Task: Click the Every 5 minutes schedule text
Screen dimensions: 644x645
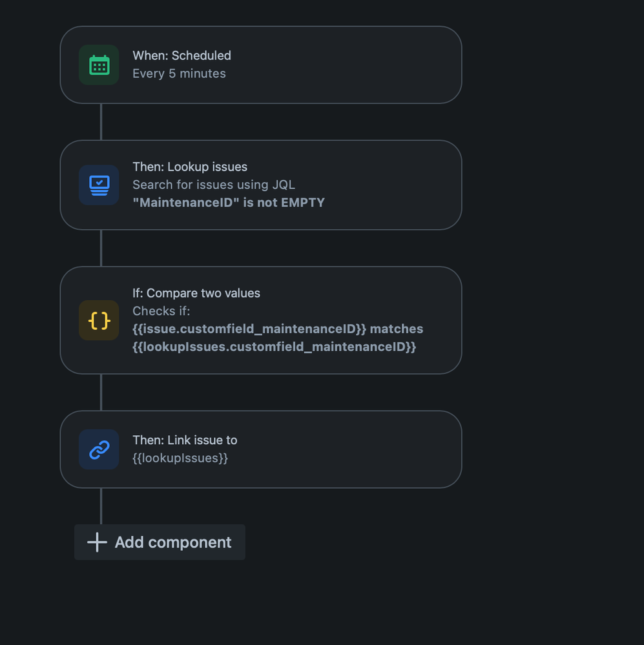Action: 179,74
